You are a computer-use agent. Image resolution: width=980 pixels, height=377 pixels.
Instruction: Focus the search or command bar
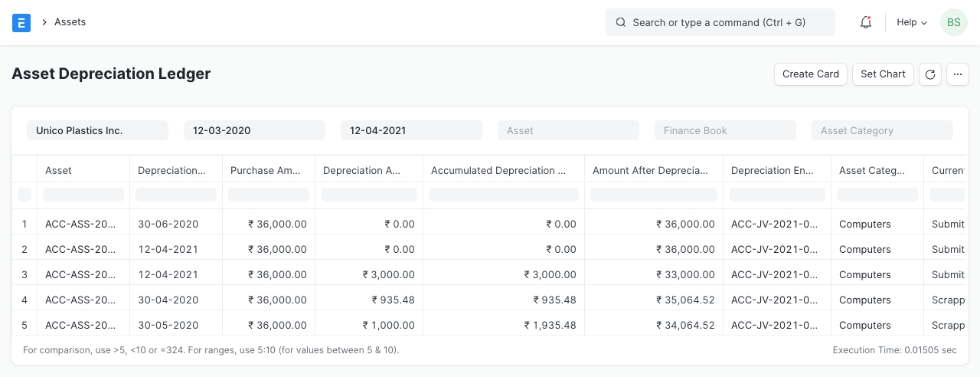(720, 23)
